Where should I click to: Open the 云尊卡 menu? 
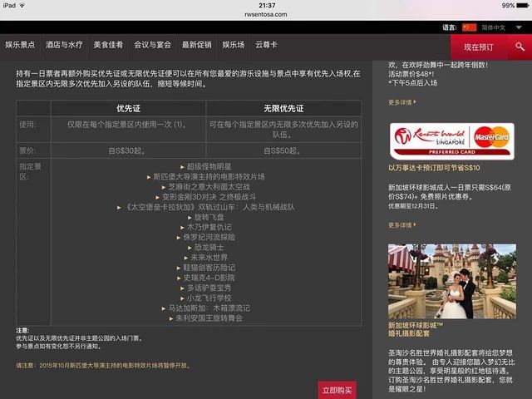[266, 44]
